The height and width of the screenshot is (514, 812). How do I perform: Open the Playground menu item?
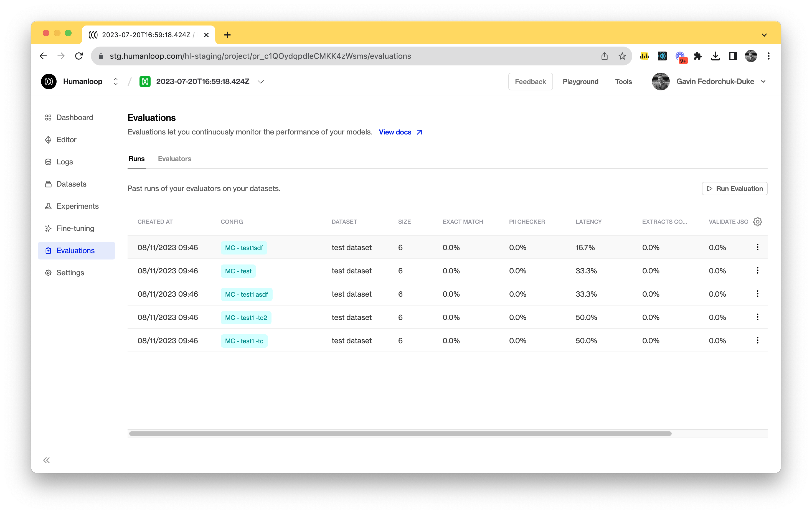[580, 82]
